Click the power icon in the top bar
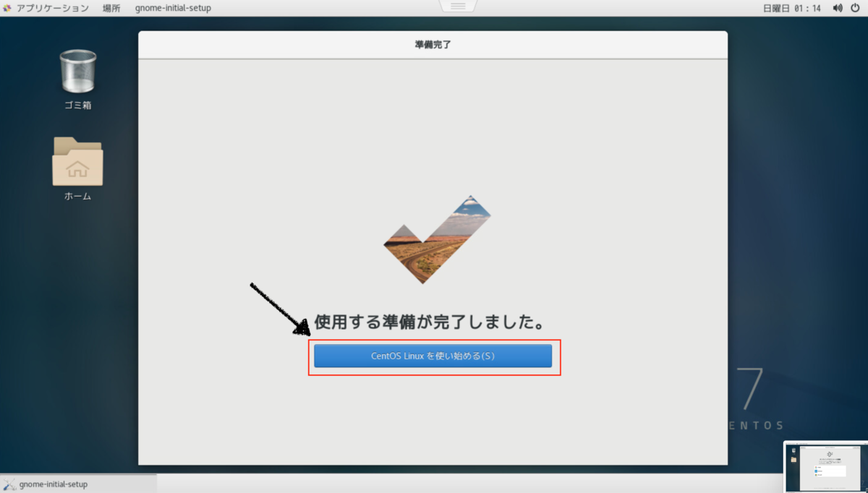The width and height of the screenshot is (868, 493). [854, 8]
